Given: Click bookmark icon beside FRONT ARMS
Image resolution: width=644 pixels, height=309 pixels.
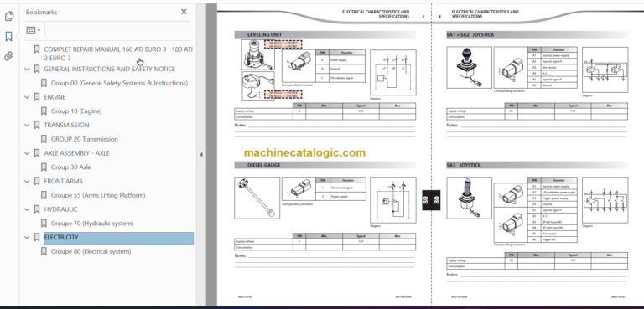Looking at the screenshot, I should point(37,181).
